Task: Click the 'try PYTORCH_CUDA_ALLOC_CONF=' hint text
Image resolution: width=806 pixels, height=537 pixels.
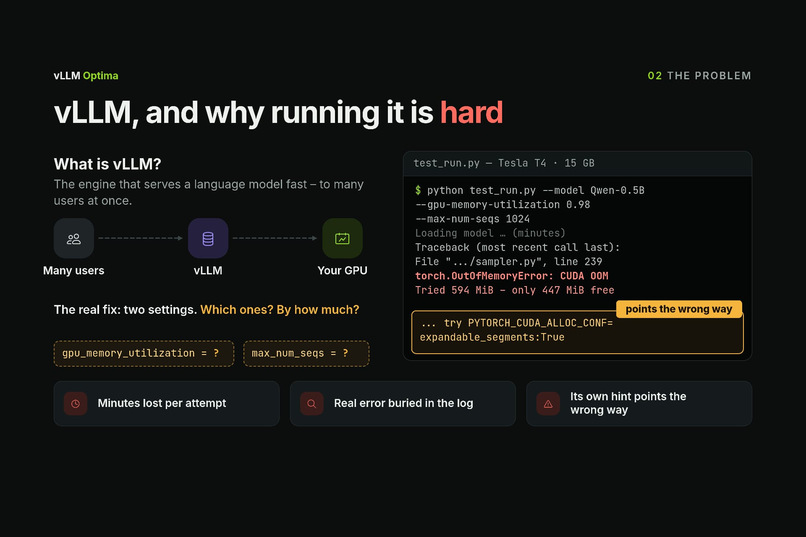Action: point(517,323)
